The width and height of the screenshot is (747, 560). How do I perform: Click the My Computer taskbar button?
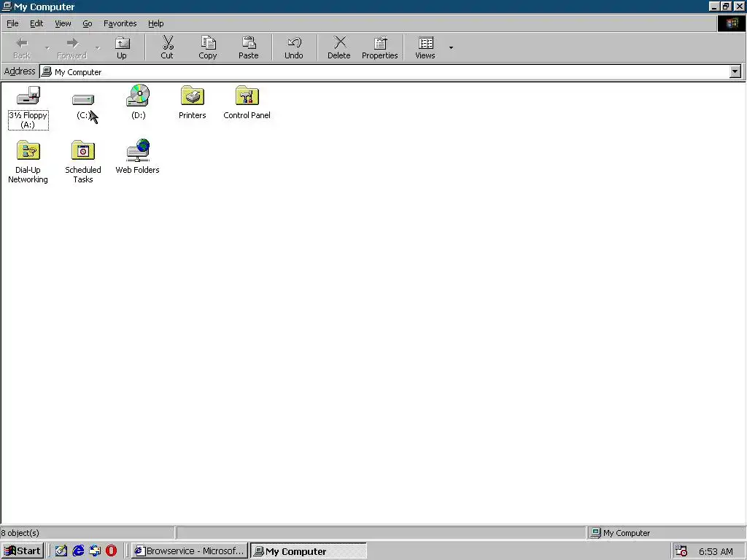click(309, 551)
